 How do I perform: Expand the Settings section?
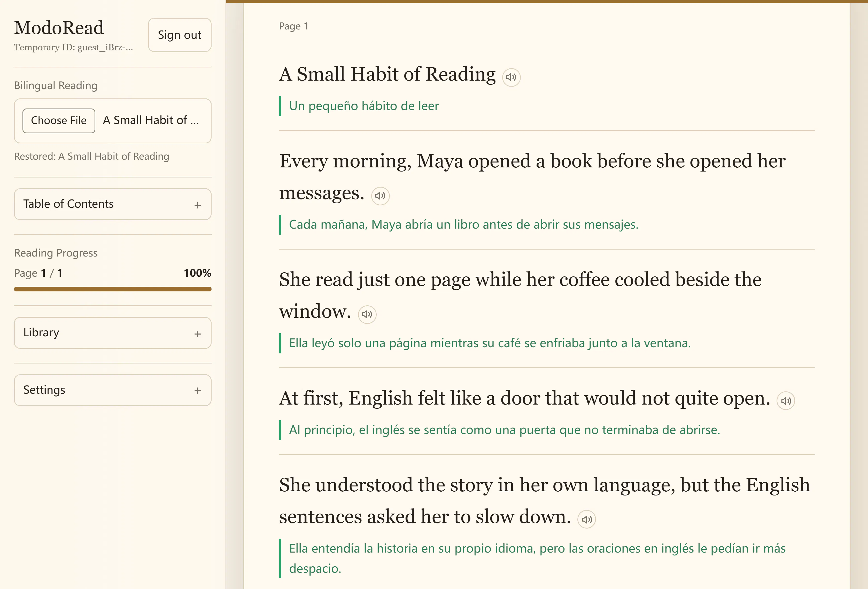coord(112,390)
